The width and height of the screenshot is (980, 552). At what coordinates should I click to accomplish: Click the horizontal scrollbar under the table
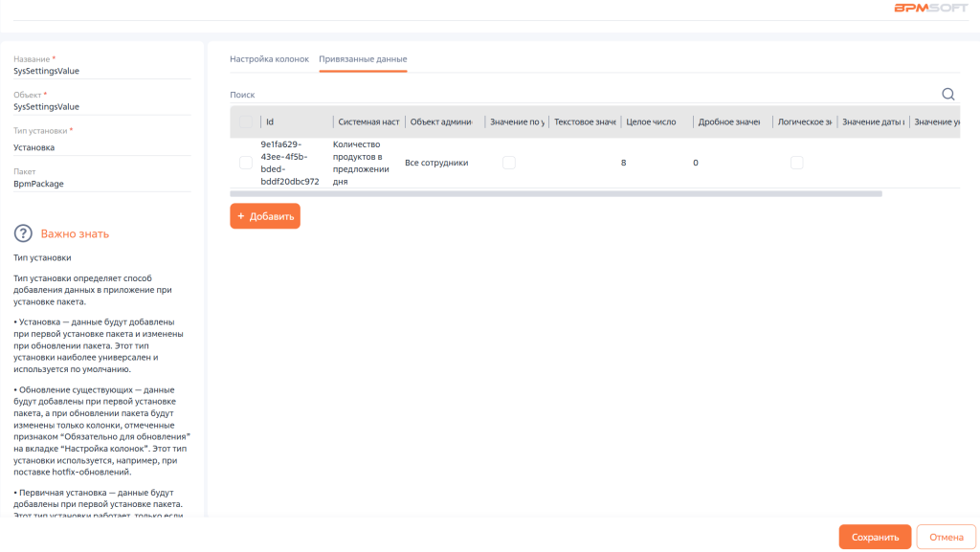tap(555, 193)
